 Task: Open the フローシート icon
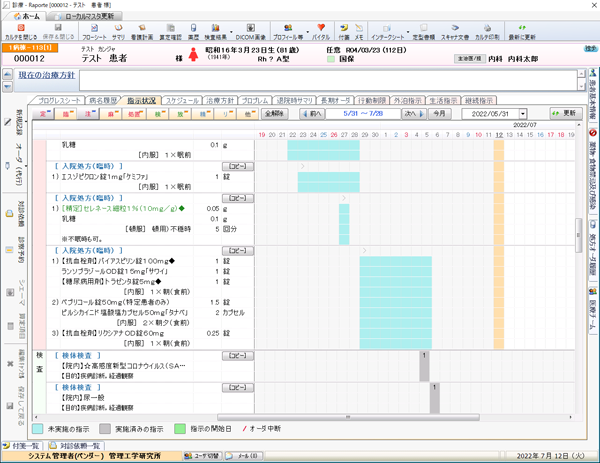pyautogui.click(x=94, y=31)
